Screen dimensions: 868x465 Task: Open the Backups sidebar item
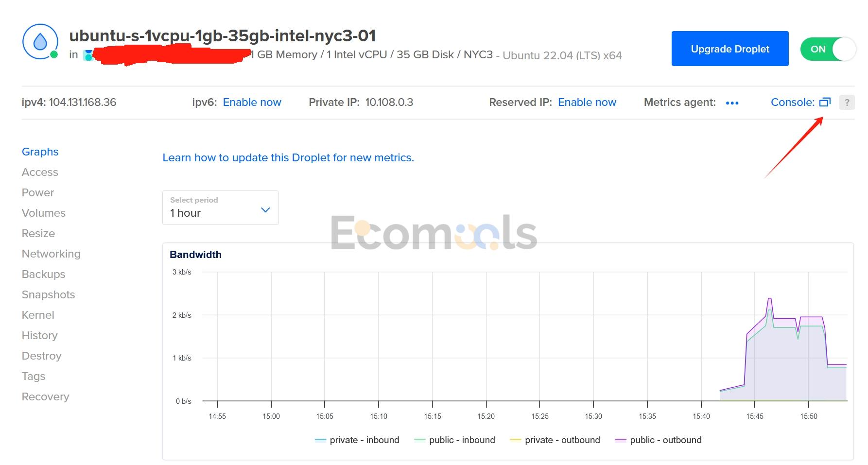point(44,274)
